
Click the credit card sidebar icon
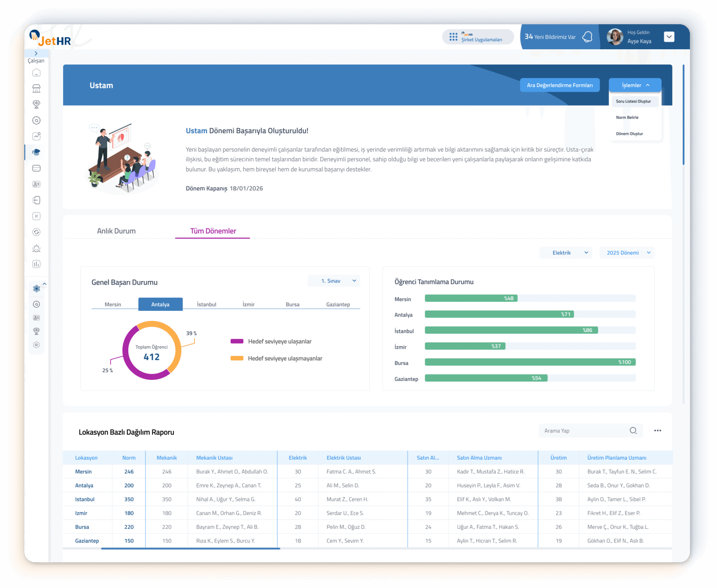click(36, 168)
